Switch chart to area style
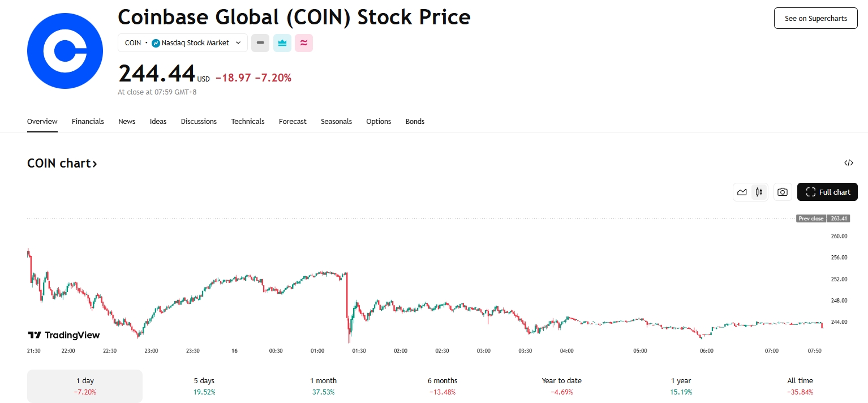The width and height of the screenshot is (868, 403). point(742,192)
